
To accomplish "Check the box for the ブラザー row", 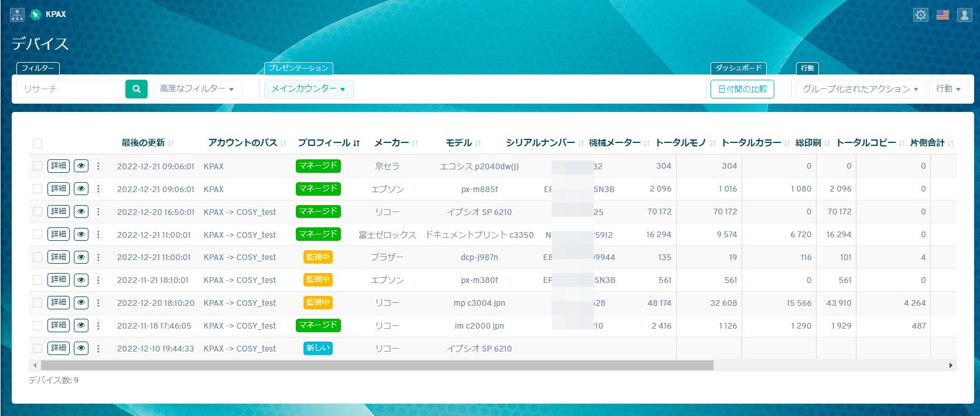I will click(37, 258).
